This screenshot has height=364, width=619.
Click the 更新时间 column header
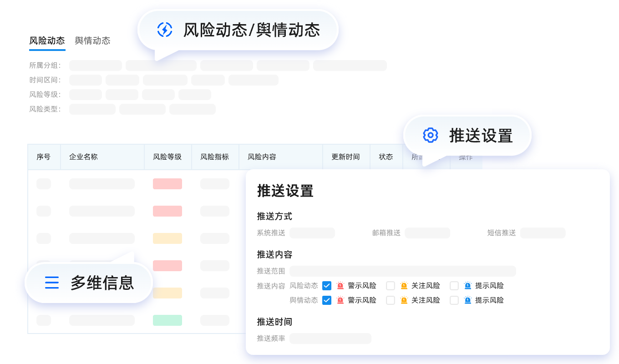(345, 157)
